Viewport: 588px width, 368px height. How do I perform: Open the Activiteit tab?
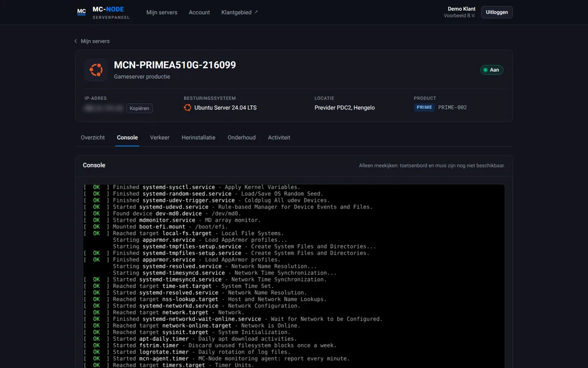click(x=279, y=138)
